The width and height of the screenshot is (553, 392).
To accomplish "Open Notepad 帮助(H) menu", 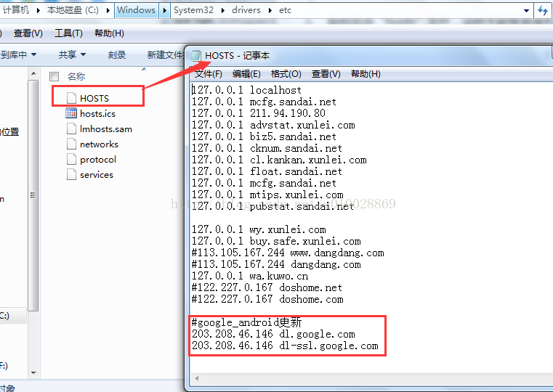I will tap(366, 74).
